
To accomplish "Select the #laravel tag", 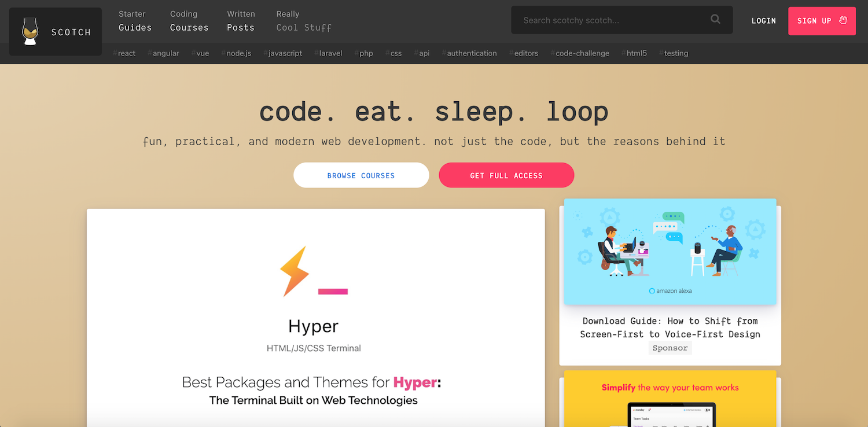I will pos(329,53).
